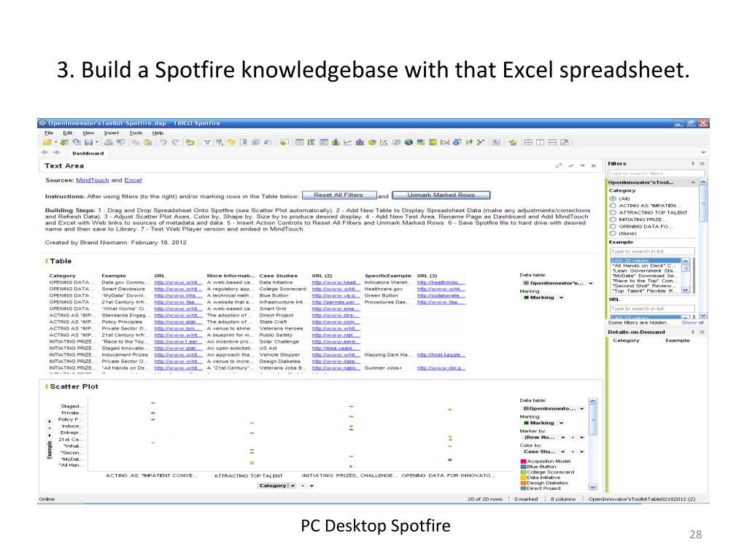747x560 pixels.
Task: Open the Table's Marking dropdown
Action: [x=561, y=297]
